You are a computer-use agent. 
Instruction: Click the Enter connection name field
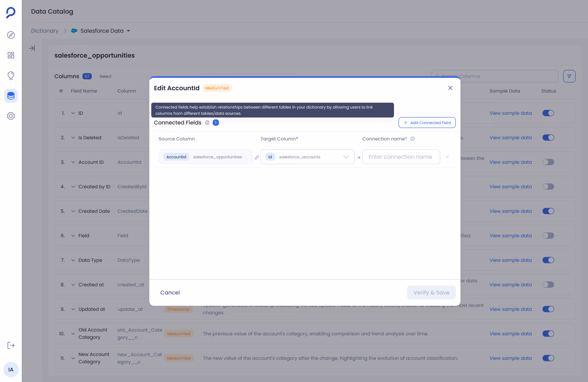(401, 157)
